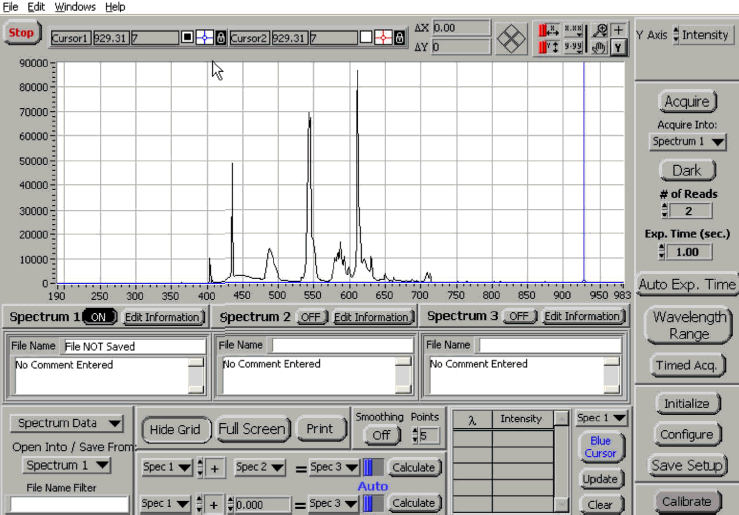Click the diamond cursor mover control

(x=512, y=38)
